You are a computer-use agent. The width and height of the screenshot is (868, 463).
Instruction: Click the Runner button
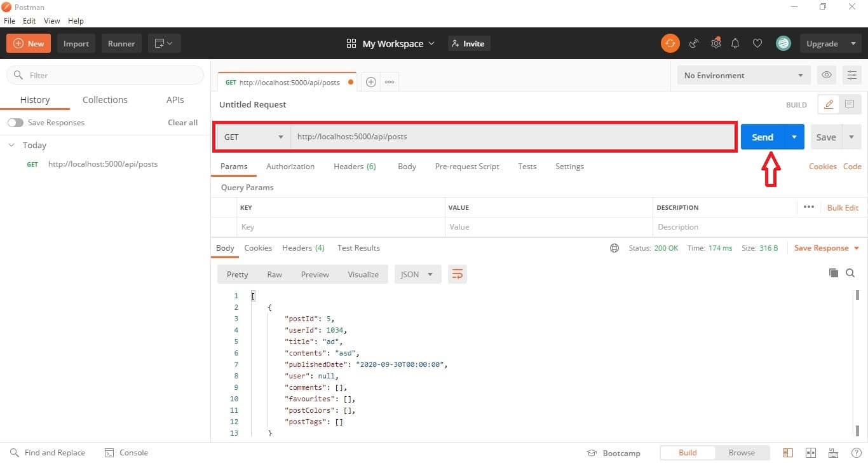[x=121, y=43]
